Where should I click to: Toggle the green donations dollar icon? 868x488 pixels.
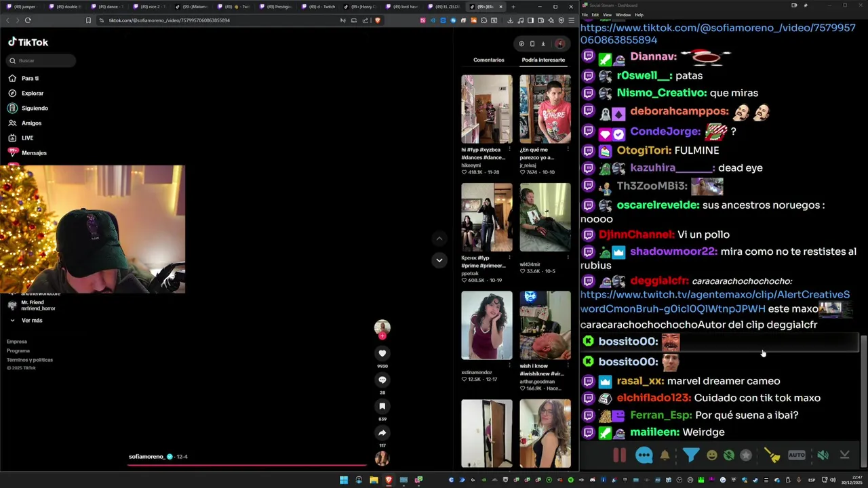click(x=728, y=455)
